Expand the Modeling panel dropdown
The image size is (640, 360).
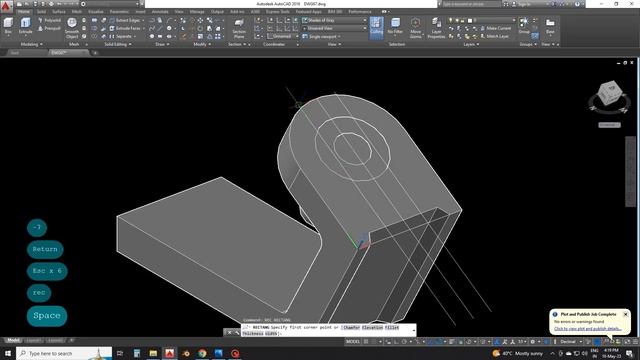[31, 44]
